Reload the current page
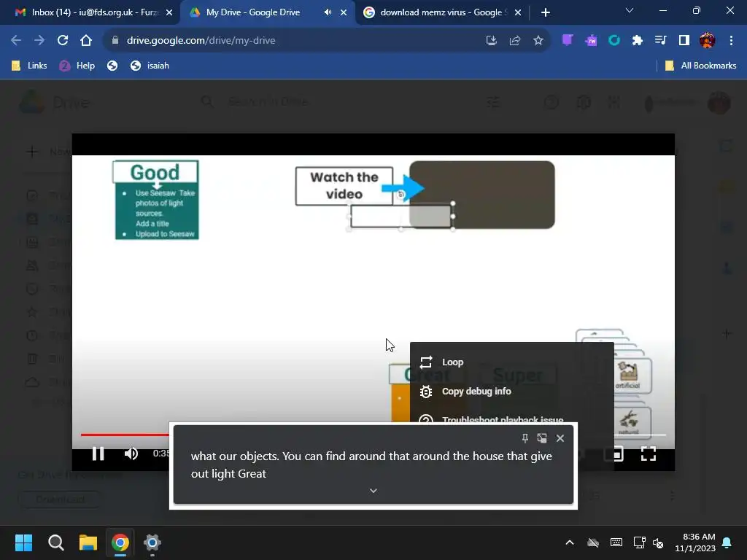Viewport: 747px width, 560px height. click(x=63, y=41)
